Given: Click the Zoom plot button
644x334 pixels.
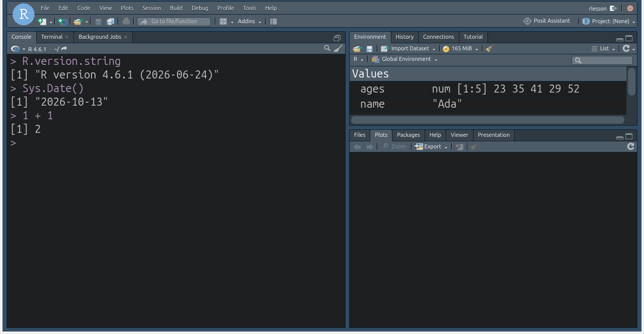Looking at the screenshot, I should (x=393, y=147).
